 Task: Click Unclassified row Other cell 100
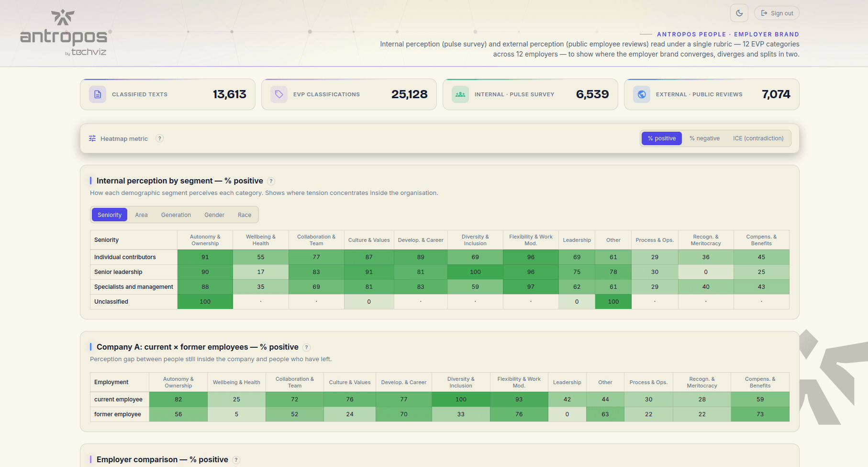coord(613,302)
